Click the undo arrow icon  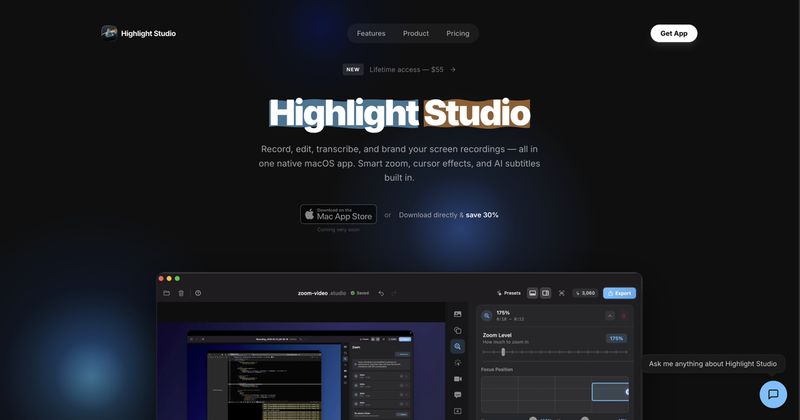[x=381, y=293]
